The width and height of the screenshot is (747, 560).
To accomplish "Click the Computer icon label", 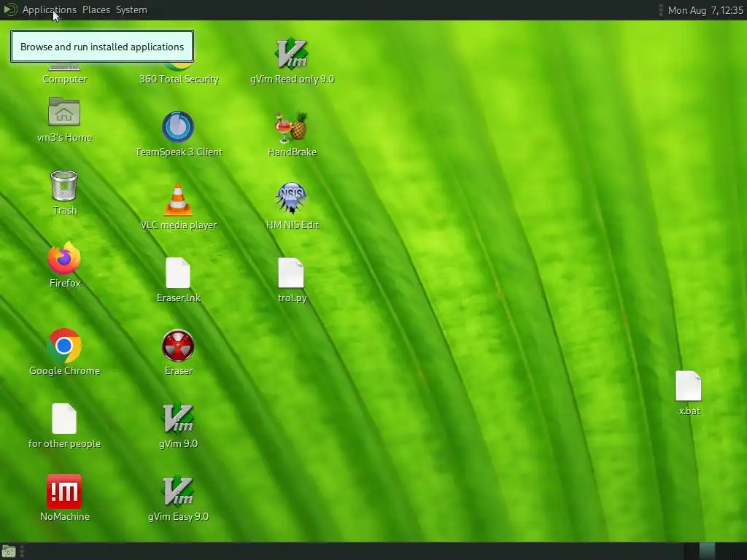I will (64, 79).
